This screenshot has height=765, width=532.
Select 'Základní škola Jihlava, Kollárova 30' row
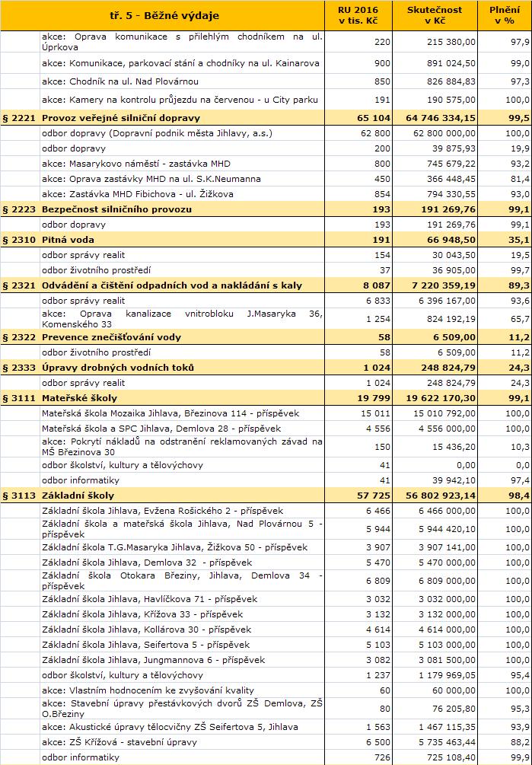[266, 630]
